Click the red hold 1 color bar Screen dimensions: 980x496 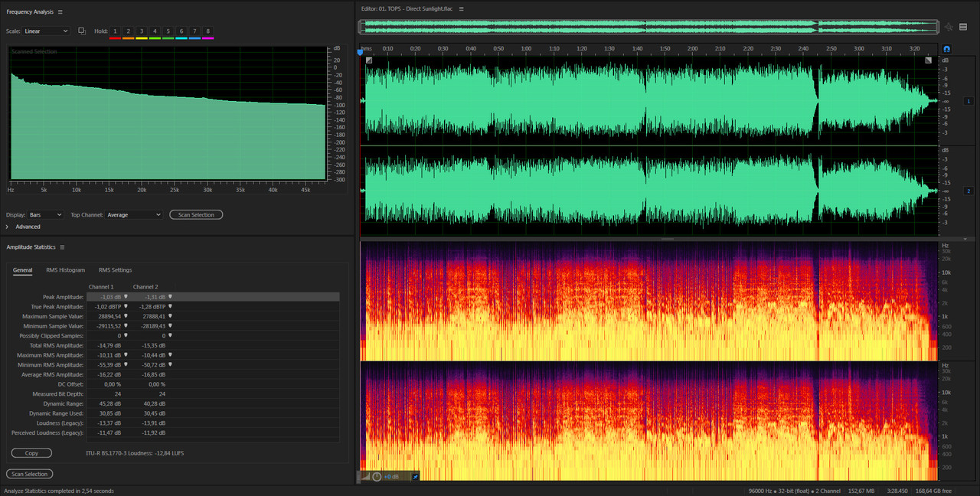[115, 38]
